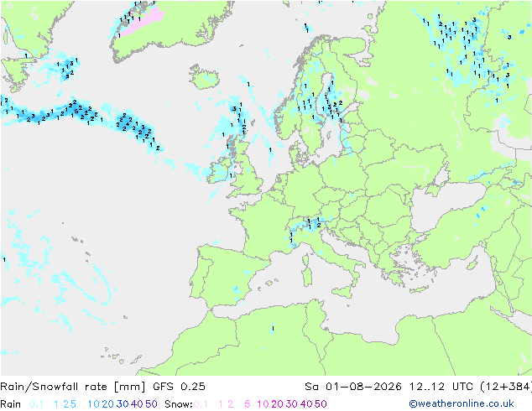
Task: Click the 'Rain' legend label
Action: 11,404
